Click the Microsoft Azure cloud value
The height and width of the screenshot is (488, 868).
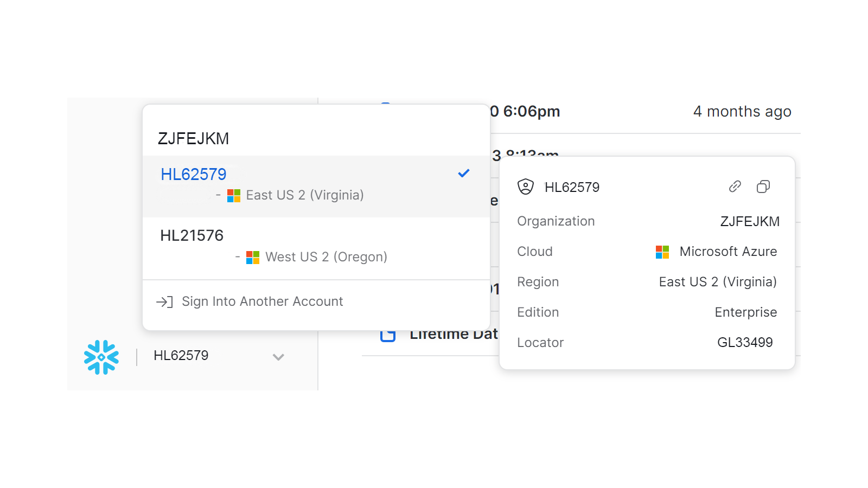tap(728, 252)
